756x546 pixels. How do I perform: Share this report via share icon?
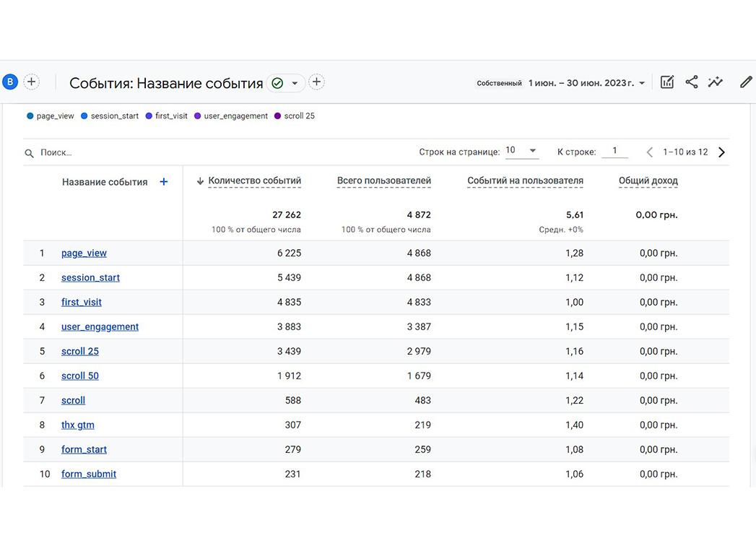coord(692,82)
